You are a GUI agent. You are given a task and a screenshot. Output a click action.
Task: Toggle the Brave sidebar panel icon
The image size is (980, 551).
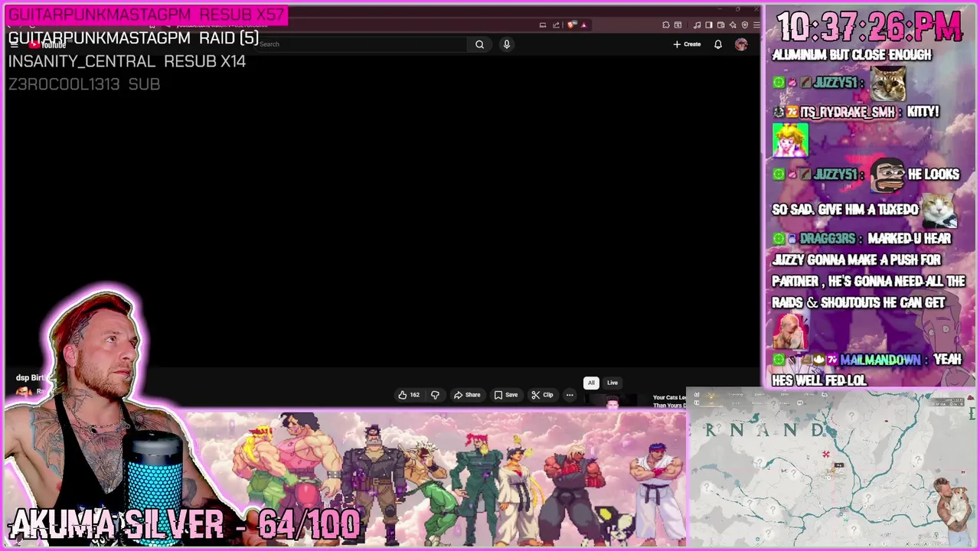pos(709,24)
